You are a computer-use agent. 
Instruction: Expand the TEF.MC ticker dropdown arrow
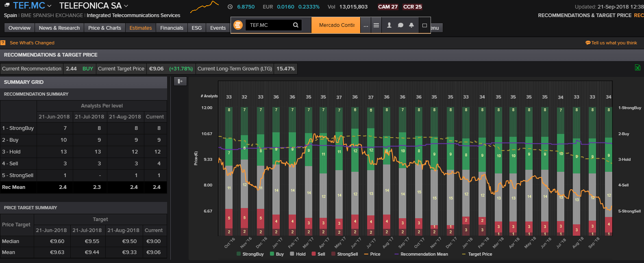point(50,6)
